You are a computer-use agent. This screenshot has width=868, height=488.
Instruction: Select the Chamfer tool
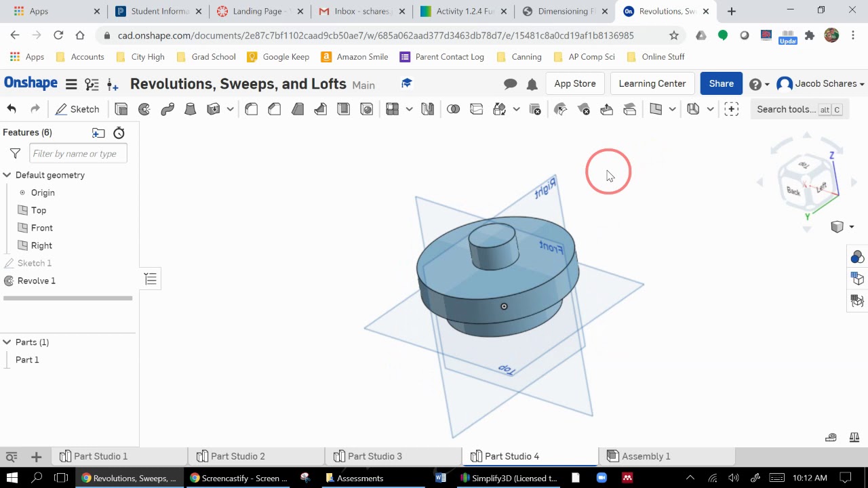click(275, 109)
